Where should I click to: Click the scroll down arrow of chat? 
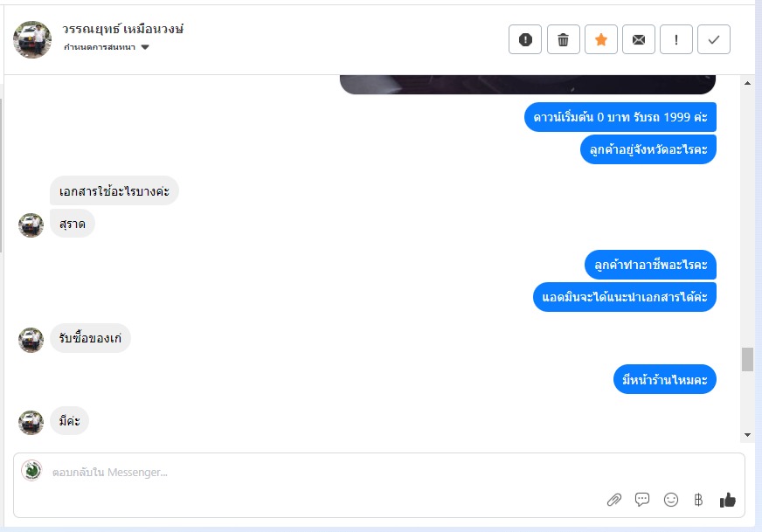pos(747,435)
